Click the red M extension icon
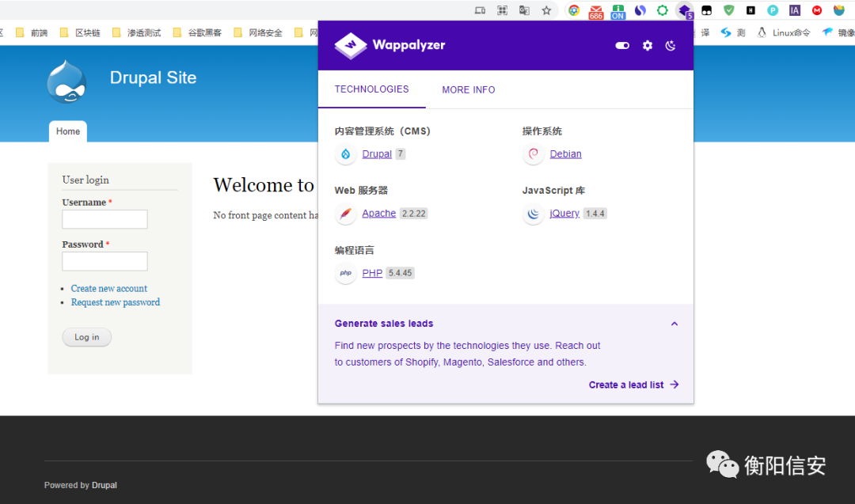The width and height of the screenshot is (855, 504). (x=817, y=10)
